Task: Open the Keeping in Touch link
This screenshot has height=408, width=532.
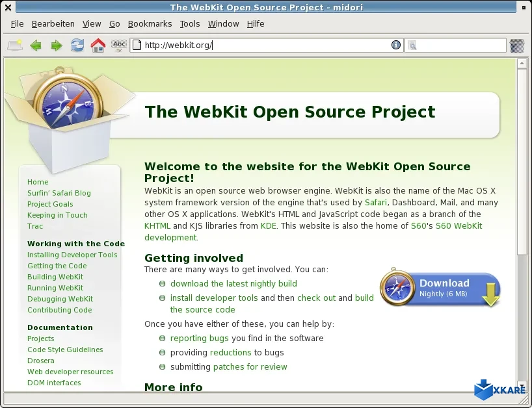Action: coord(57,215)
